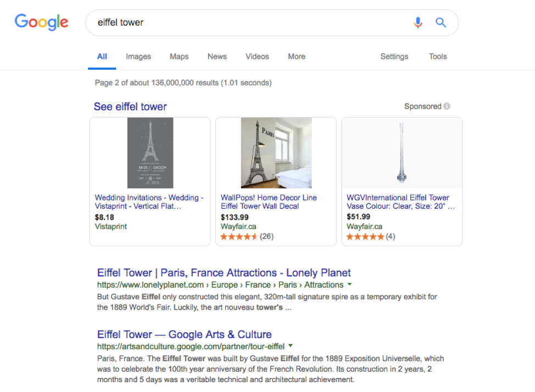
Task: Click inside the search input field
Action: pyautogui.click(x=220, y=22)
